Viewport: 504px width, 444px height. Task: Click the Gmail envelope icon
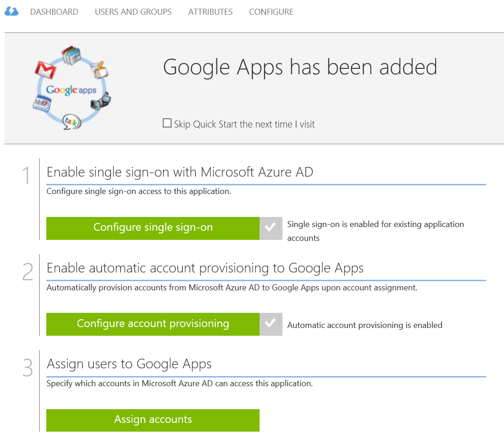(x=45, y=69)
